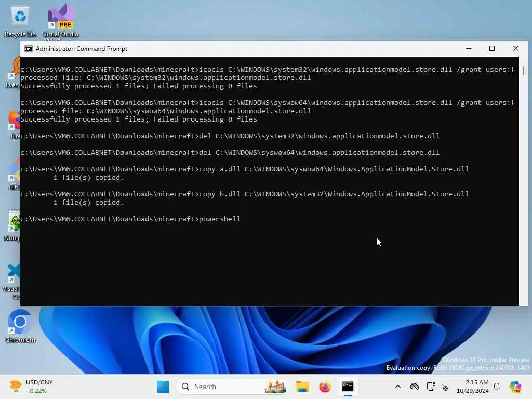Minimize the Command Prompt window
Screen dimensions: 532x399
[469, 49]
